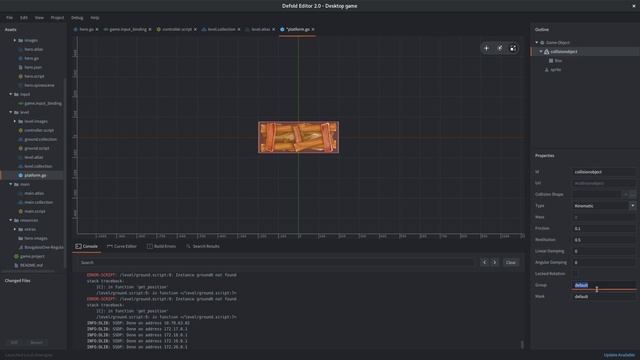Screen dimensions: 640x360
Task: Select the Move tool in the scene toolbar
Action: pyautogui.click(x=486, y=48)
